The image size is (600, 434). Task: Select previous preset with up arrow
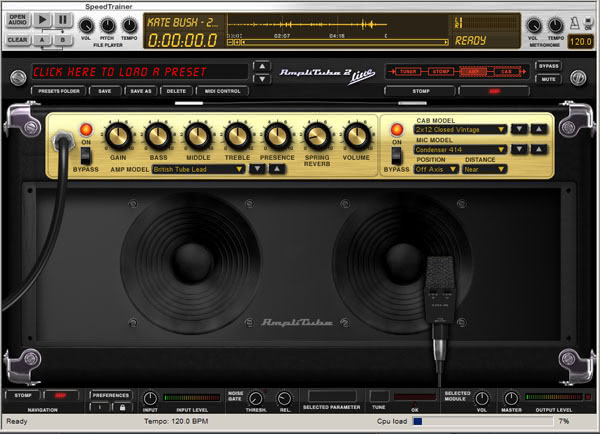pyautogui.click(x=262, y=66)
